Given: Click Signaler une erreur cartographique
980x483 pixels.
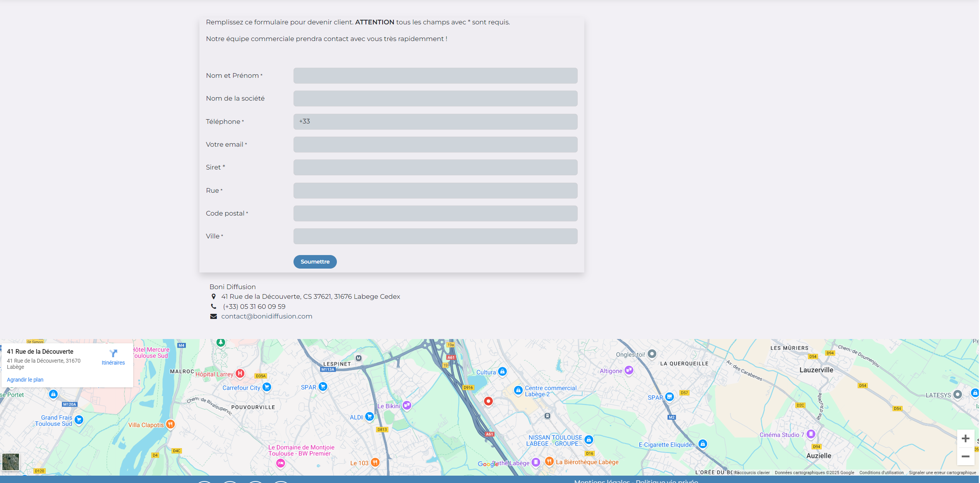Looking at the screenshot, I should pos(942,473).
